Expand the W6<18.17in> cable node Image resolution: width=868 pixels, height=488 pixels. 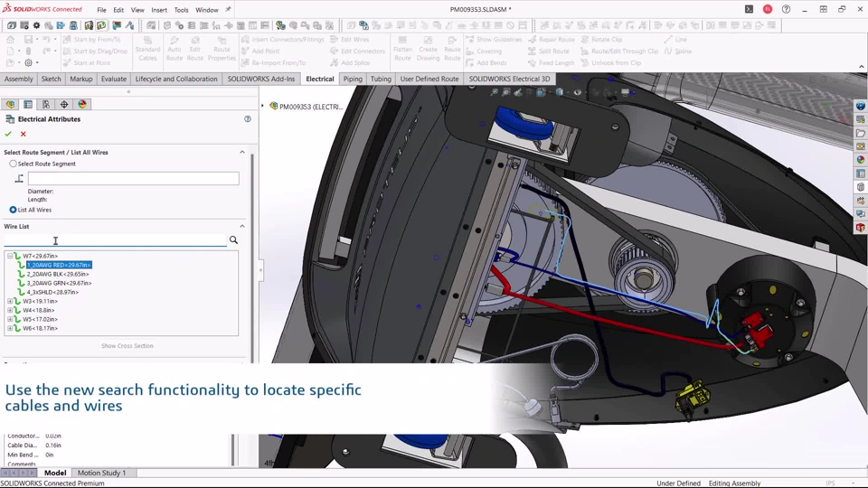point(10,328)
